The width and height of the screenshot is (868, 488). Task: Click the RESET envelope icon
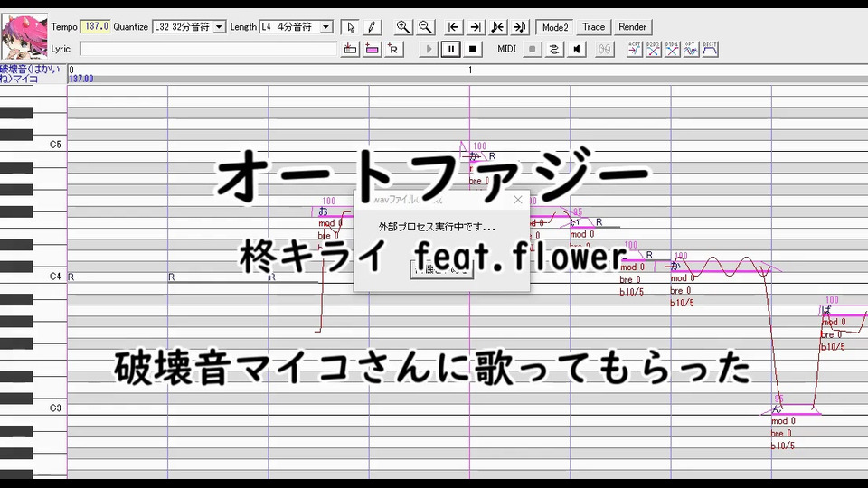click(x=711, y=49)
